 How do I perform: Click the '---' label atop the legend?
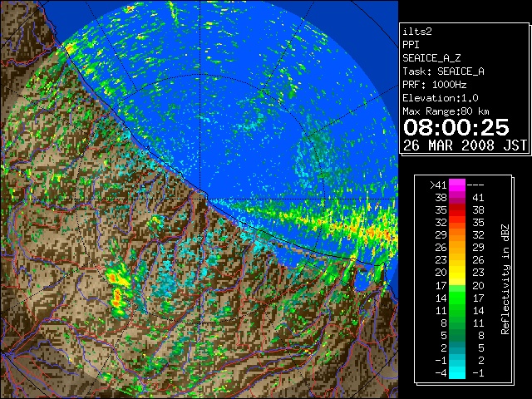click(x=475, y=185)
